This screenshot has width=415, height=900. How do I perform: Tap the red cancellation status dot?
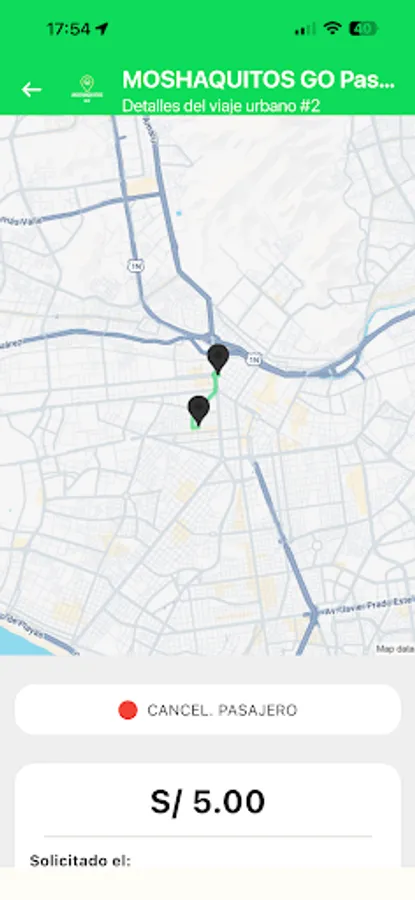point(127,710)
